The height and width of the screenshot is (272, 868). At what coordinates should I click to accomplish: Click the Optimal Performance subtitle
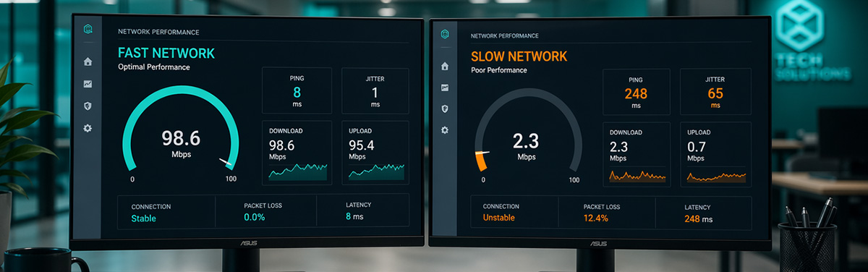coord(153,67)
